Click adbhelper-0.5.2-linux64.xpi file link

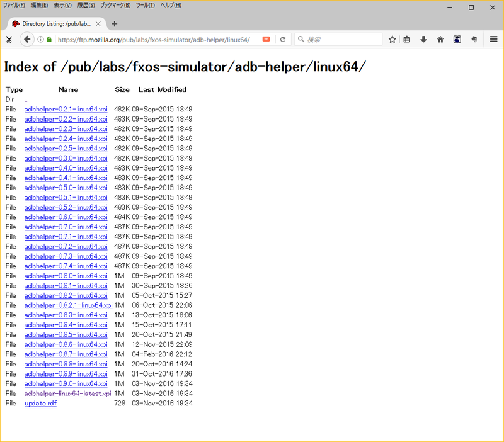(x=66, y=207)
